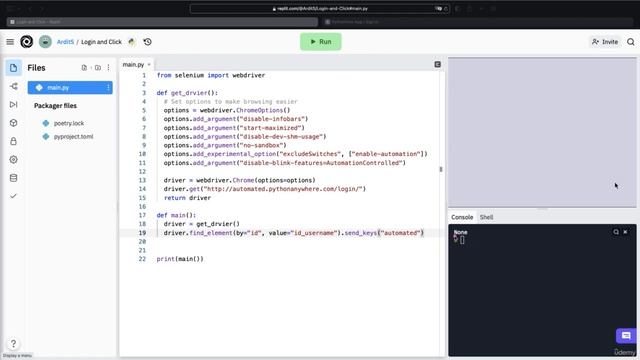The image size is (640, 360).
Task: Switch to the main.py editor tab
Action: tap(133, 64)
